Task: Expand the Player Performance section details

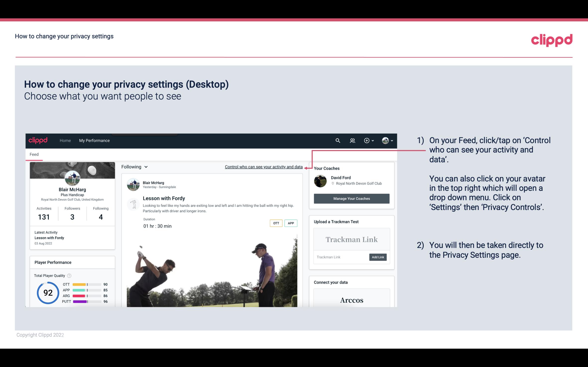Action: pyautogui.click(x=53, y=262)
